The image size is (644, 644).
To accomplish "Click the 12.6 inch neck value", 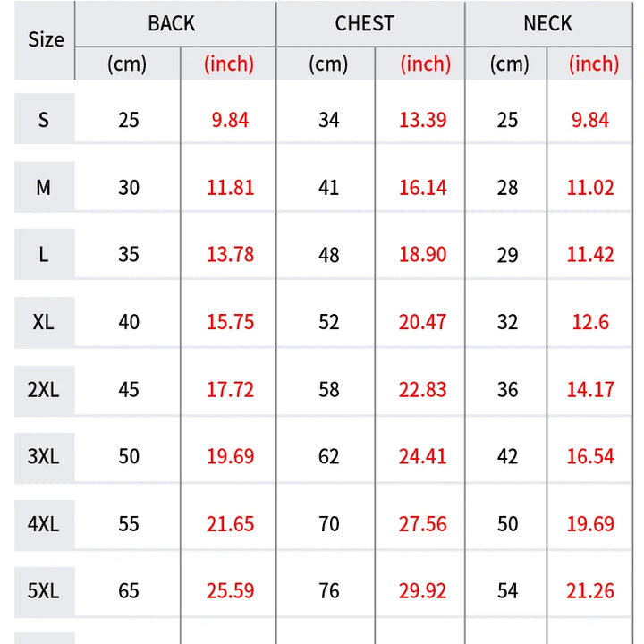I will pyautogui.click(x=590, y=322).
